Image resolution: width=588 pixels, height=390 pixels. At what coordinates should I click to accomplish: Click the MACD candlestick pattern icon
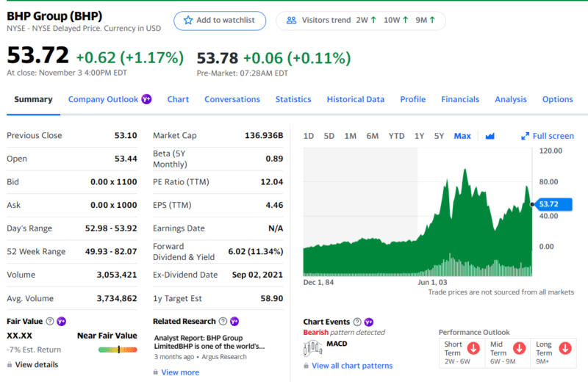pos(313,348)
